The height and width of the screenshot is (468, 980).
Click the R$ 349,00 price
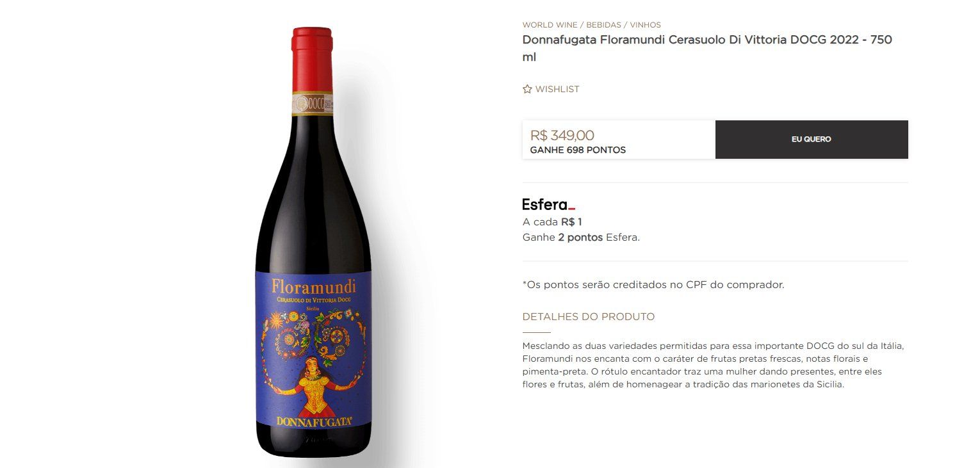pos(562,135)
